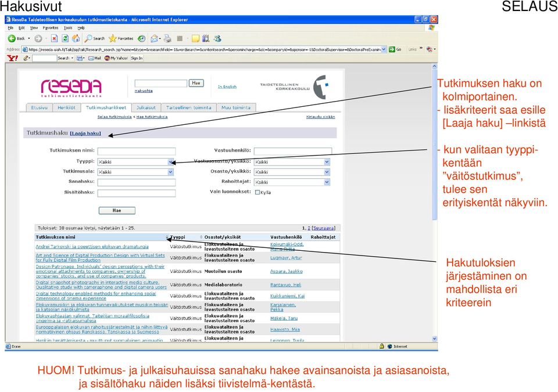Open the Edit menu

pyautogui.click(x=22, y=28)
